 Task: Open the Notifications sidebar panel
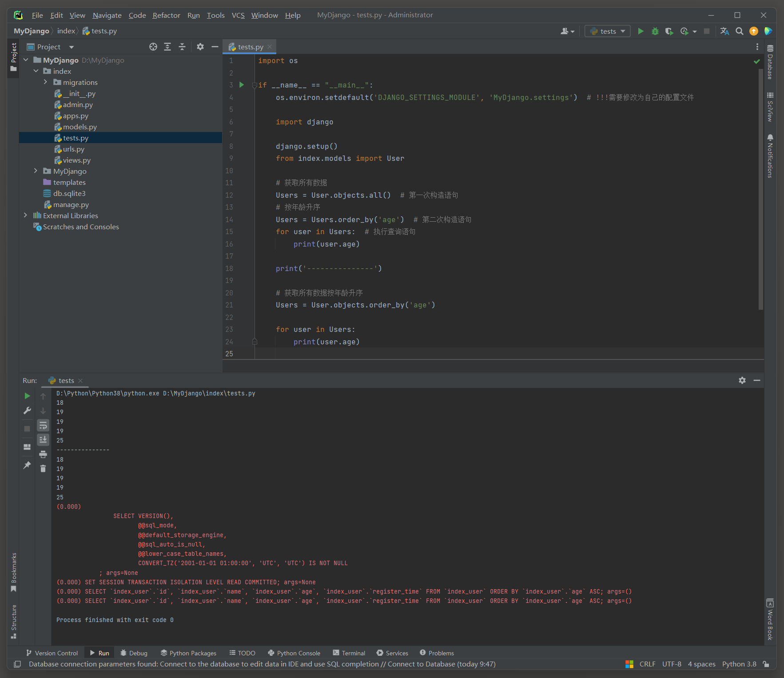(x=770, y=156)
